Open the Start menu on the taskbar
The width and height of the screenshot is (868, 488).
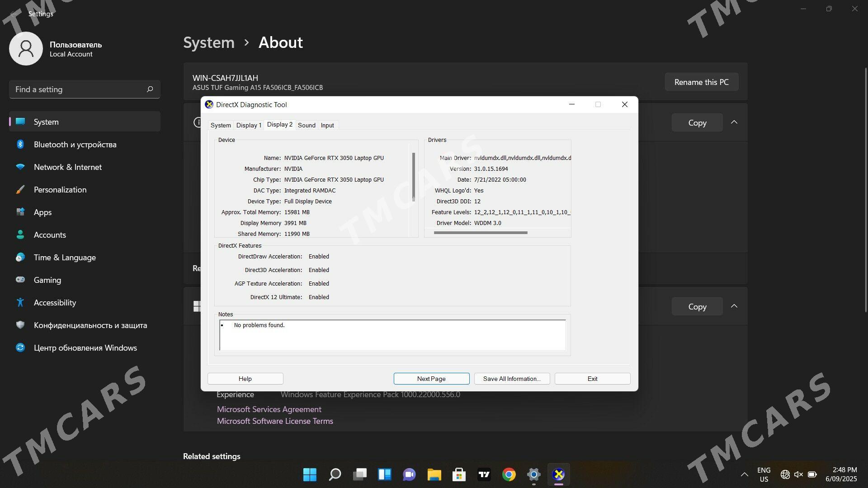(x=310, y=474)
